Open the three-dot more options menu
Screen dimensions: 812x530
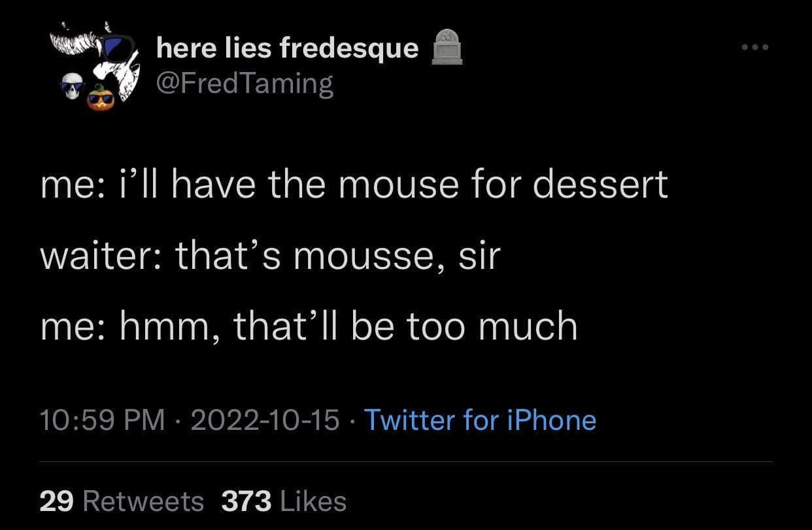pos(754,47)
